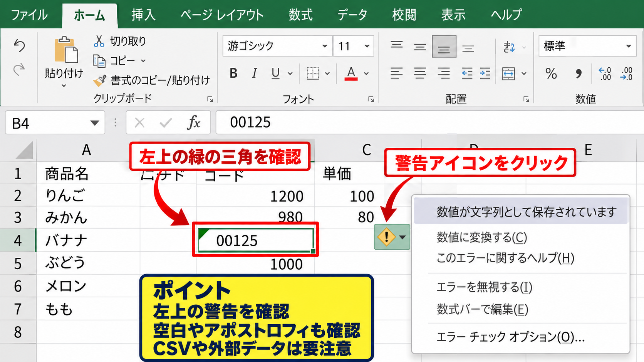Open underline style dropdown arrow
The width and height of the screenshot is (644, 362).
click(x=290, y=73)
